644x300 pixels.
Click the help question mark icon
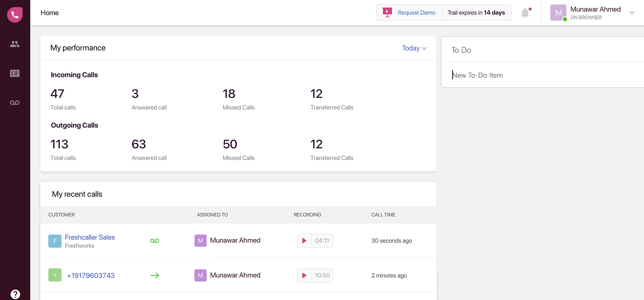coord(15,294)
